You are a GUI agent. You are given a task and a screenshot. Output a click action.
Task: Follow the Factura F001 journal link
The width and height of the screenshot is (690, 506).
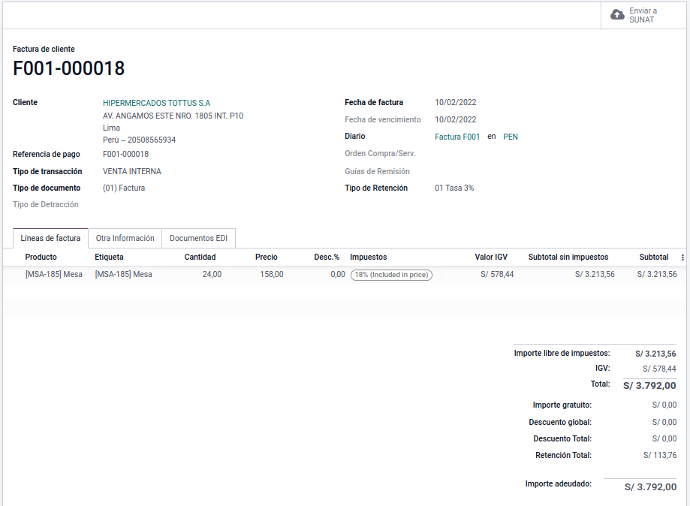(457, 137)
